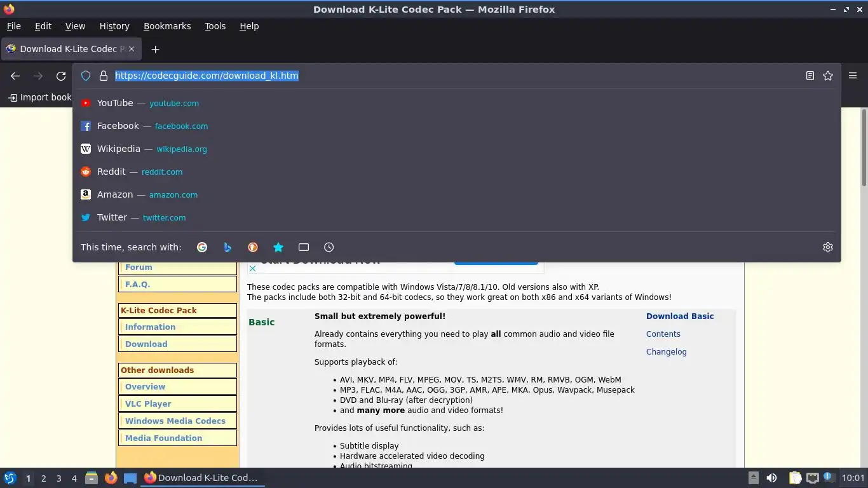Open the Firefox hamburger menu
Image resolution: width=868 pixels, height=488 pixels.
click(x=853, y=76)
